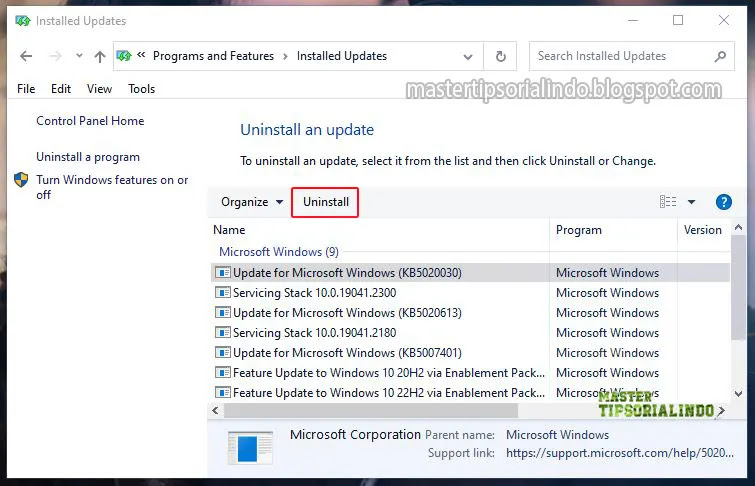
Task: Open help with the question mark icon
Action: 723,202
